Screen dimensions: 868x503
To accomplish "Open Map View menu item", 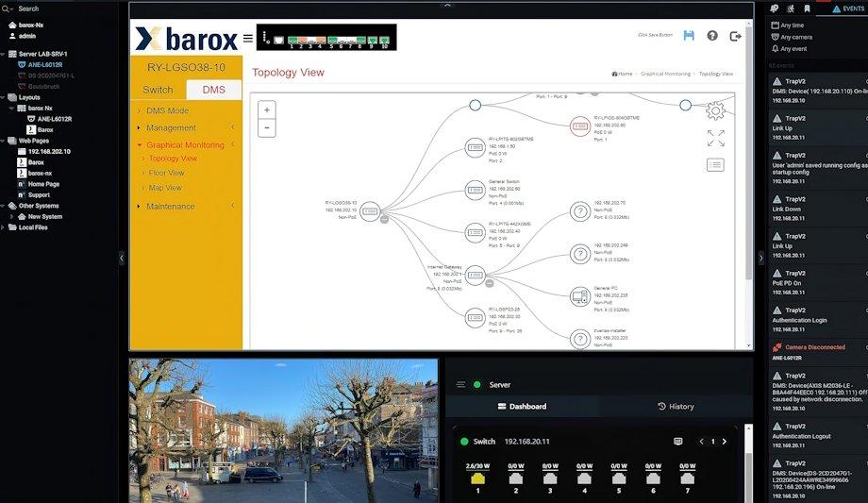I will click(x=165, y=188).
